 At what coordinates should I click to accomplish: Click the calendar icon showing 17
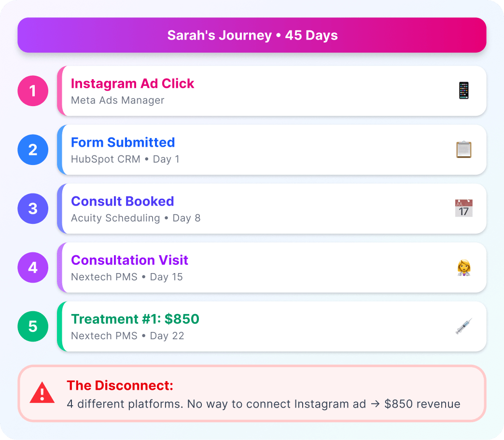click(463, 208)
